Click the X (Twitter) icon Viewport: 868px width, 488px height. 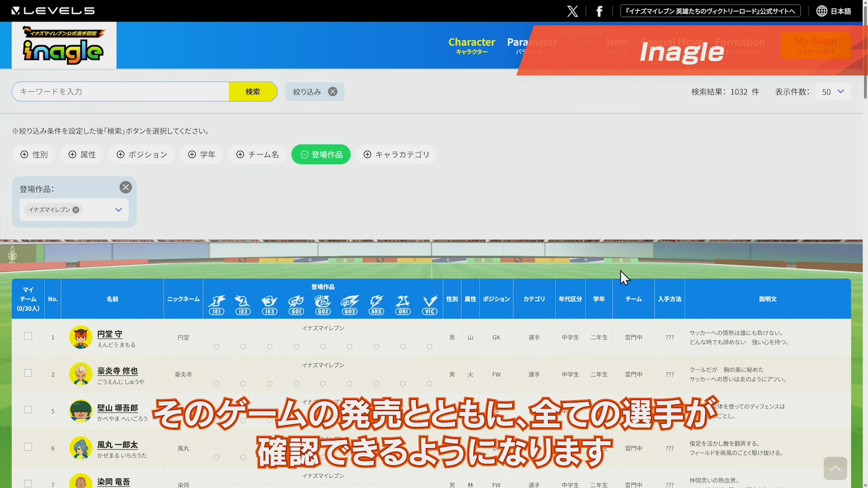(572, 11)
